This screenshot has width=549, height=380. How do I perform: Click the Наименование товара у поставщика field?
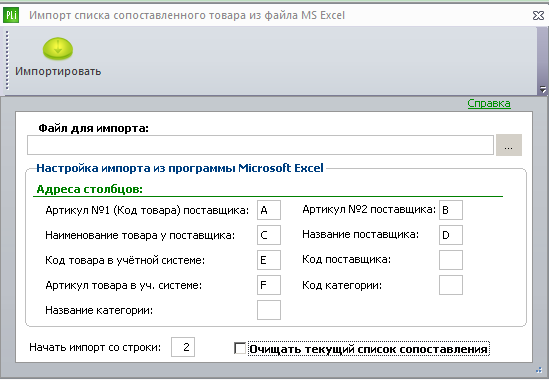[x=269, y=235]
